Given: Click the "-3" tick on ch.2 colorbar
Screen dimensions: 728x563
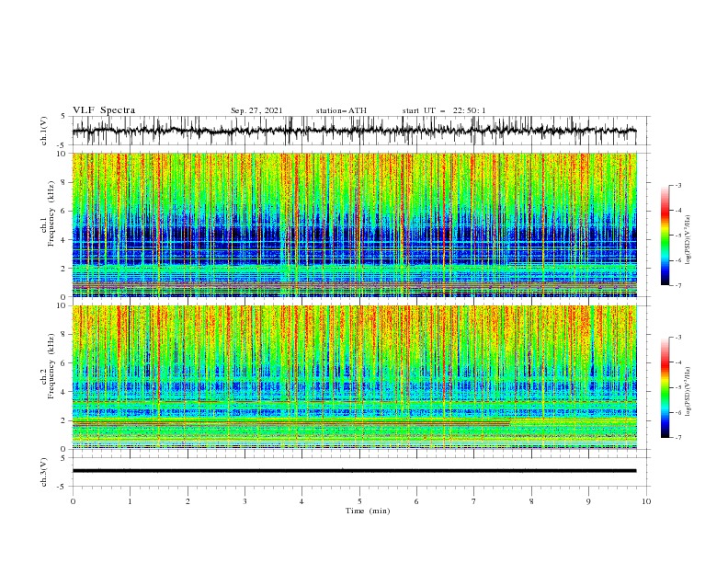Looking at the screenshot, I should 678,338.
